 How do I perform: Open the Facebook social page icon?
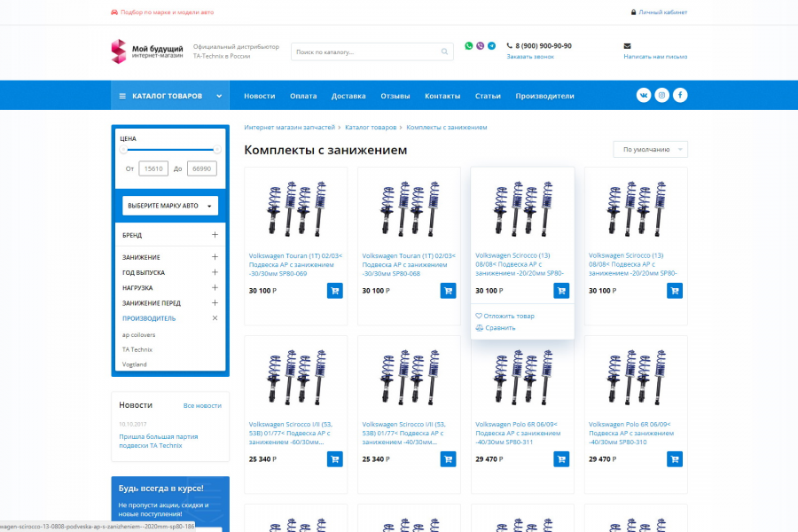[680, 95]
